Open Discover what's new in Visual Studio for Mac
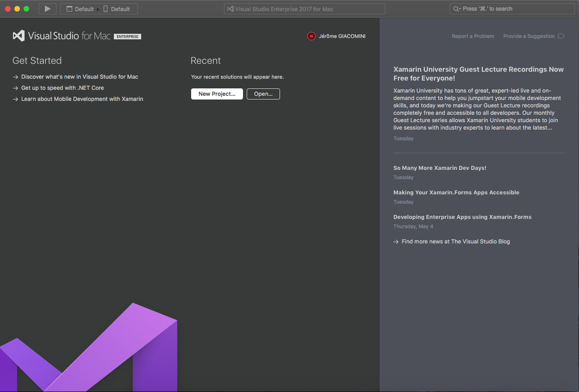579x392 pixels. 80,77
